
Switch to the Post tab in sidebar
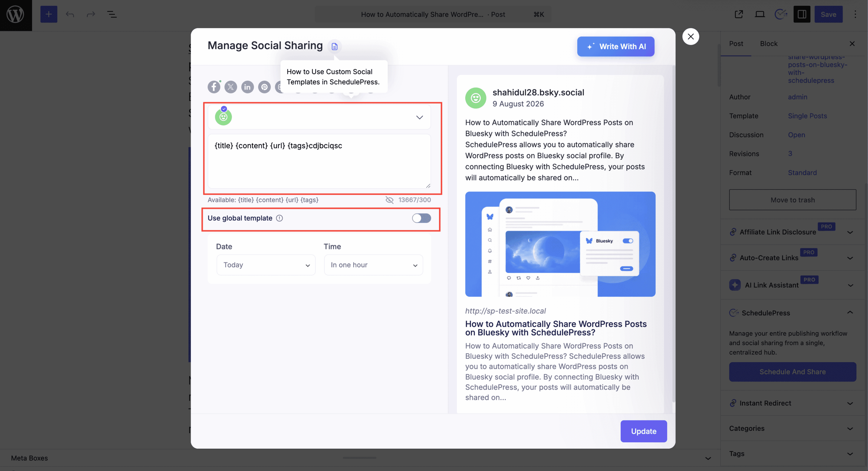pyautogui.click(x=736, y=43)
